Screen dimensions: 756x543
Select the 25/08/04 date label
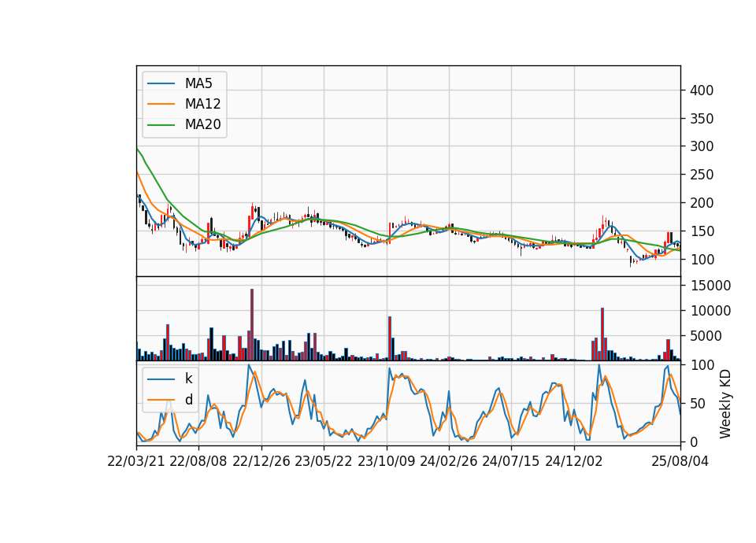(x=680, y=461)
